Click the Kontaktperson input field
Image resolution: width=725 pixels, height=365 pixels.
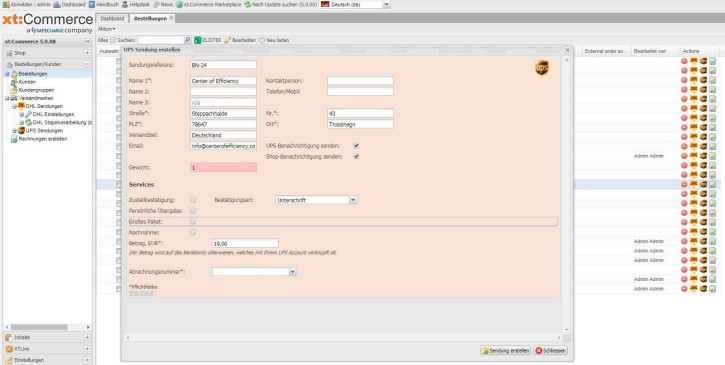click(x=360, y=80)
